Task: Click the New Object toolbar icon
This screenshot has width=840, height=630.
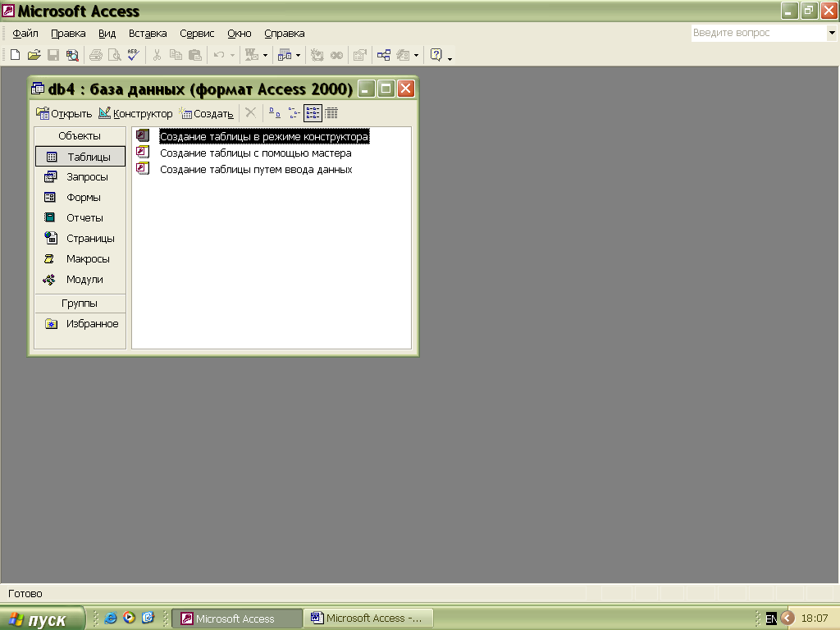Action: (x=403, y=55)
